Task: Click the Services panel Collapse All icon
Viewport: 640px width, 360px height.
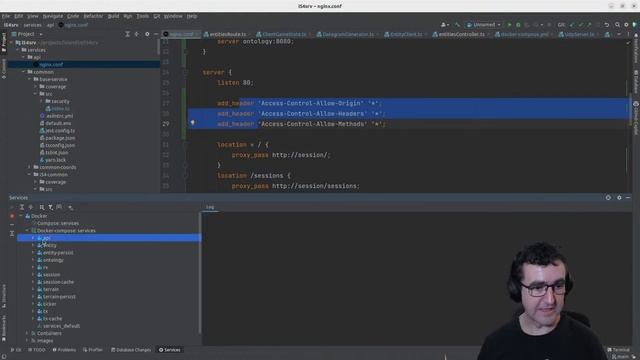Action: tap(31, 207)
